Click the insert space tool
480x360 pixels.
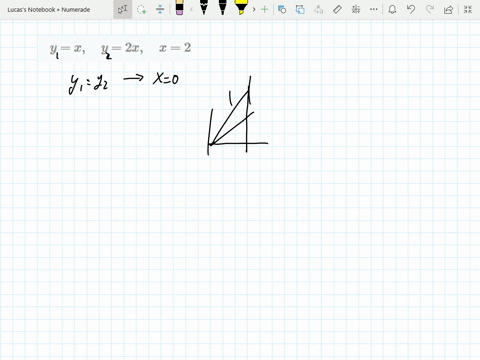click(x=160, y=9)
